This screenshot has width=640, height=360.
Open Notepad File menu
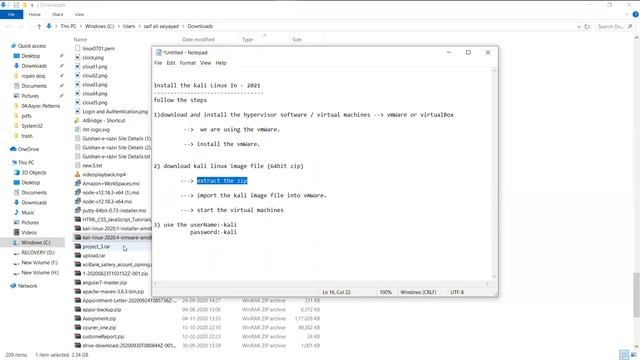pyautogui.click(x=158, y=63)
